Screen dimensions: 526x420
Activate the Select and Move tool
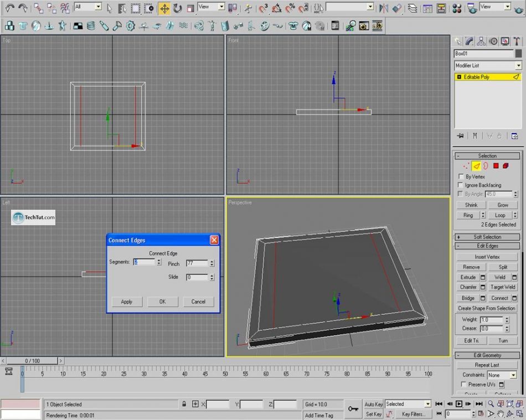pos(164,8)
